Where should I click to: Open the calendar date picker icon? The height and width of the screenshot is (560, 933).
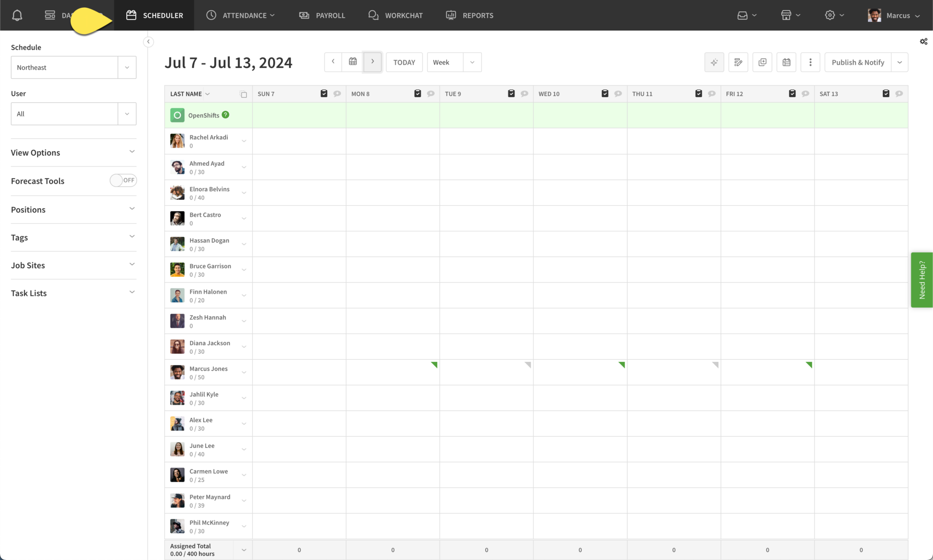(353, 61)
